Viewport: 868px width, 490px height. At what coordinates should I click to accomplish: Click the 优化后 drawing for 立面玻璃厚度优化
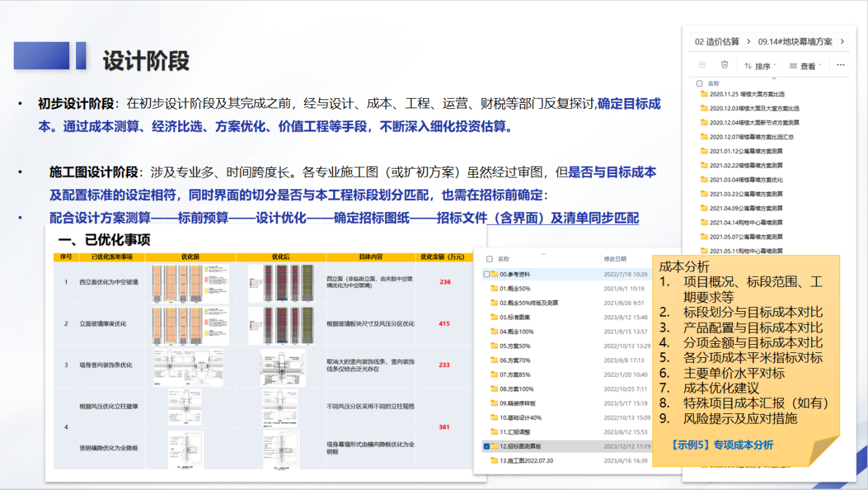[x=281, y=325]
